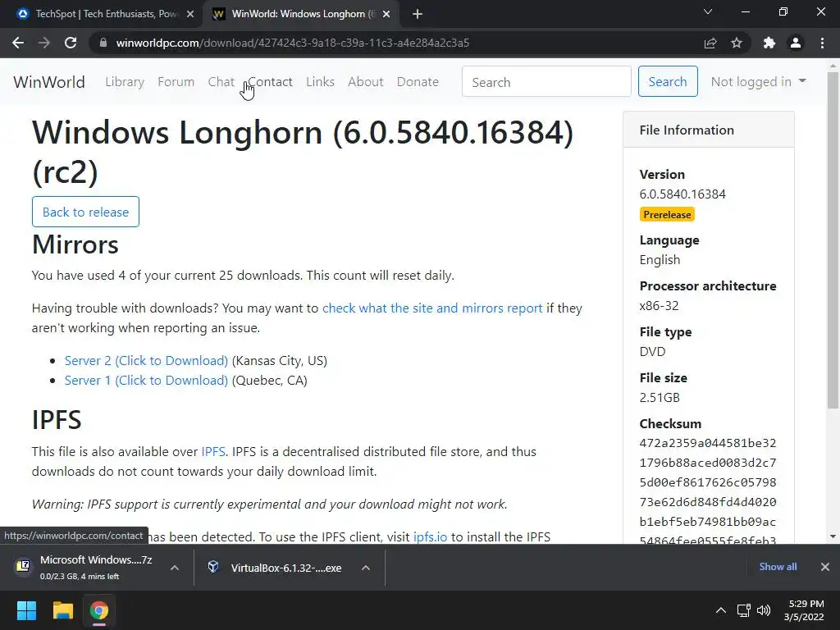Click the 2.51GB file size value

[x=660, y=398]
